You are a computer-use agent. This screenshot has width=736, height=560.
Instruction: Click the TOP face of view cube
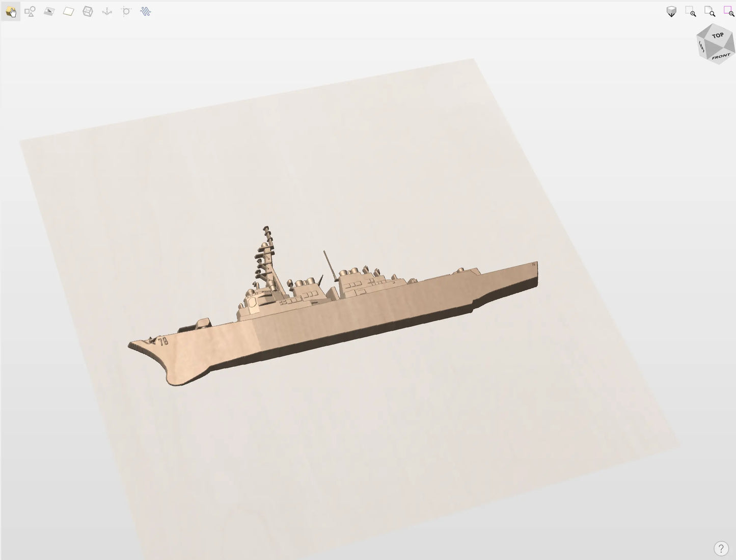tap(718, 36)
